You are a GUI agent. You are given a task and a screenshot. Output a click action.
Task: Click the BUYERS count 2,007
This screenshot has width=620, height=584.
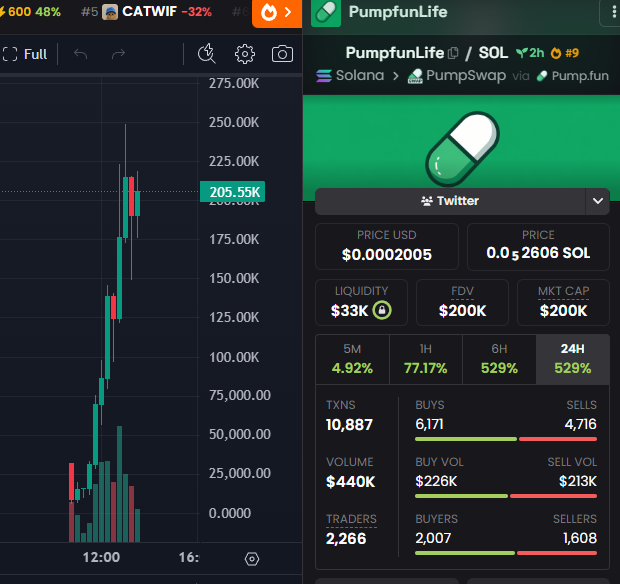[x=433, y=539]
